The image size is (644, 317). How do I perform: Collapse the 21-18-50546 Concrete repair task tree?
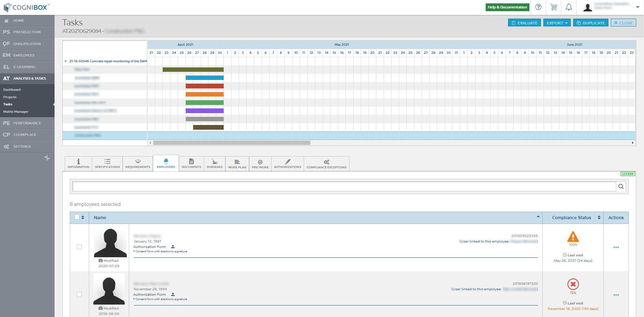pos(65,61)
